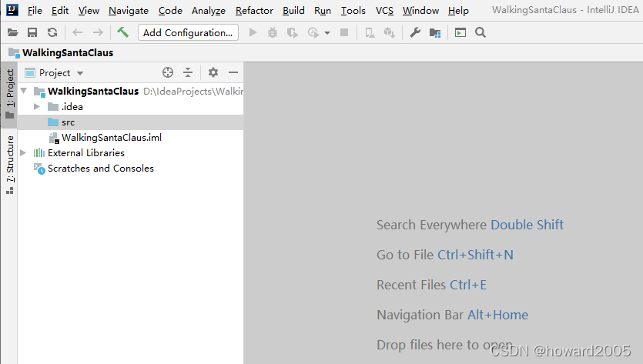Open the View menu

[89, 10]
